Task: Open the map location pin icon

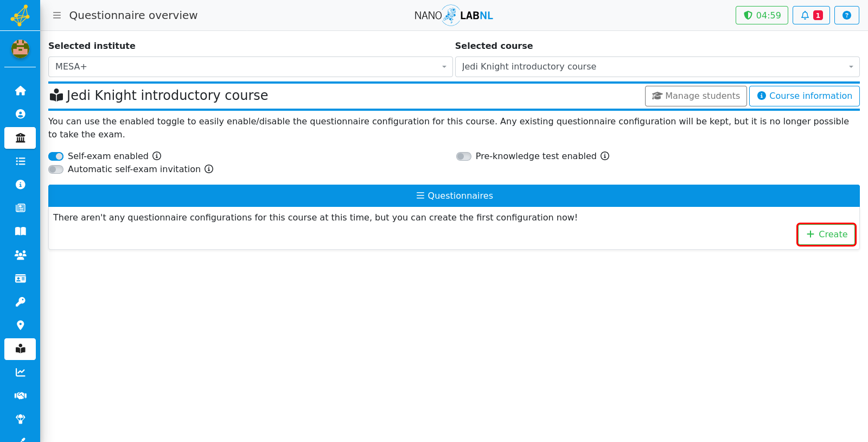Action: coord(20,325)
